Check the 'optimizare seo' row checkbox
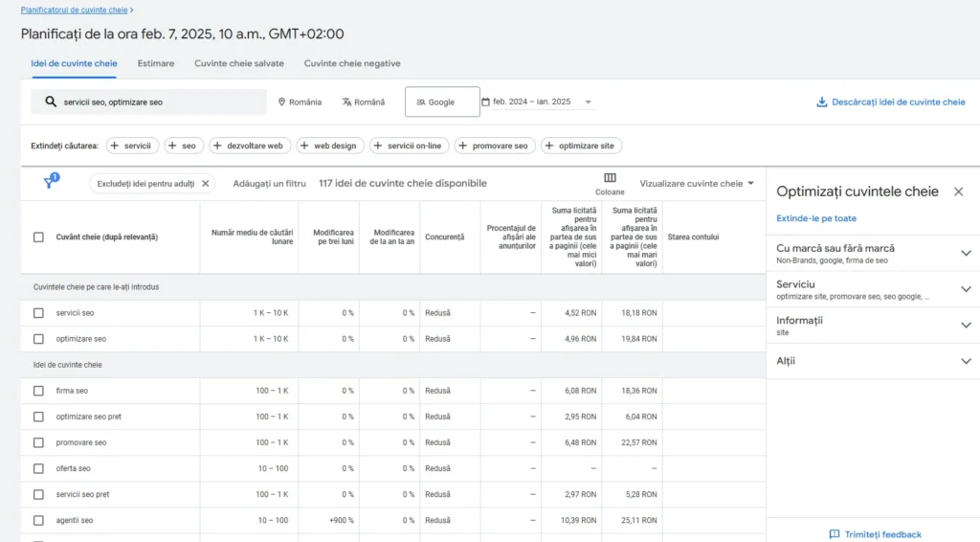This screenshot has width=980, height=542. click(38, 339)
